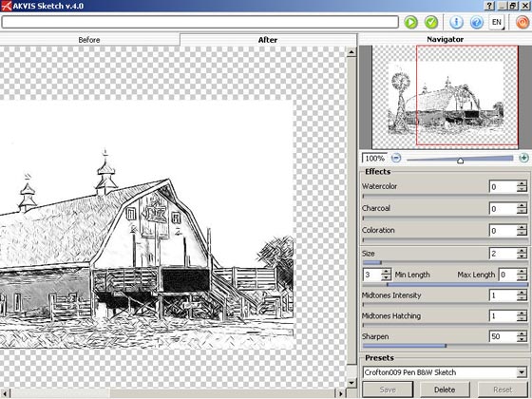Click the horizontal scrollbar right arrow

click(340, 393)
